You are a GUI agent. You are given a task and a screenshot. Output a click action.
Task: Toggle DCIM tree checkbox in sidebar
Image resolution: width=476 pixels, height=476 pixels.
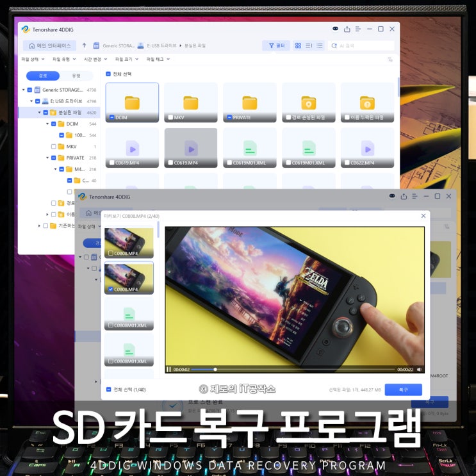pyautogui.click(x=53, y=124)
